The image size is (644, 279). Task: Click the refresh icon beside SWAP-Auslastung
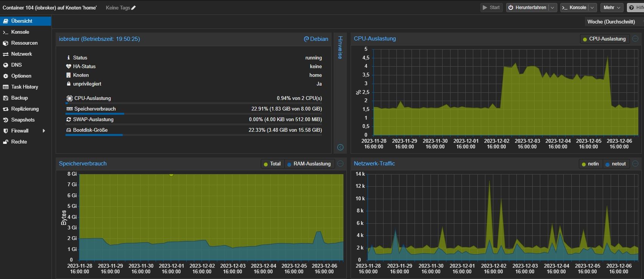69,119
